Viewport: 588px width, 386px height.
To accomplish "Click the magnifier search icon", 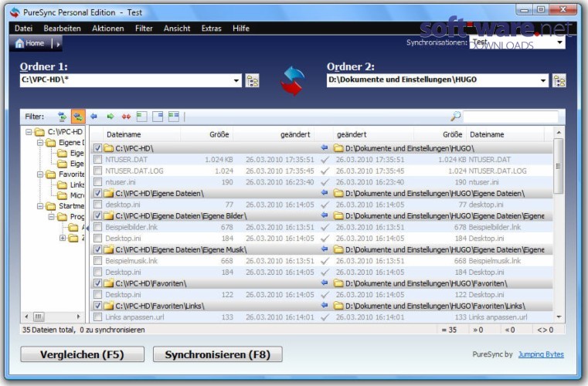I will [455, 116].
